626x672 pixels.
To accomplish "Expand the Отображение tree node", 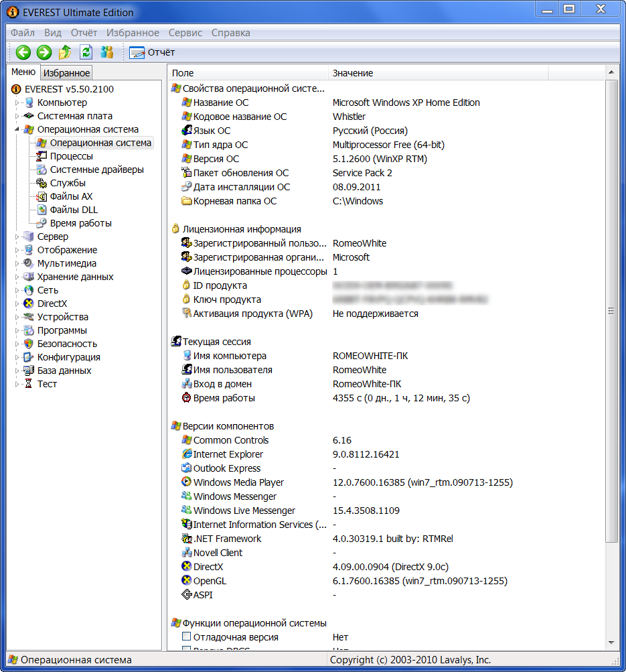I will (x=17, y=250).
